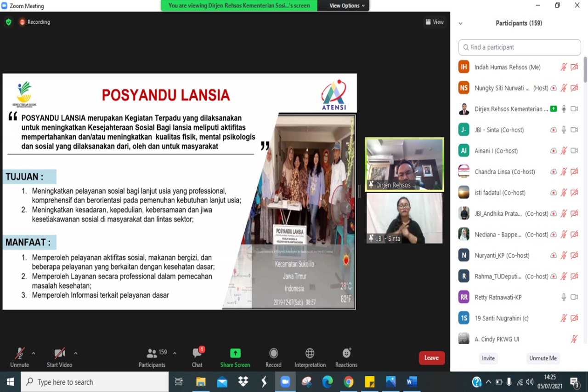
Task: Start Video from the meeting toolbar
Action: (59, 358)
